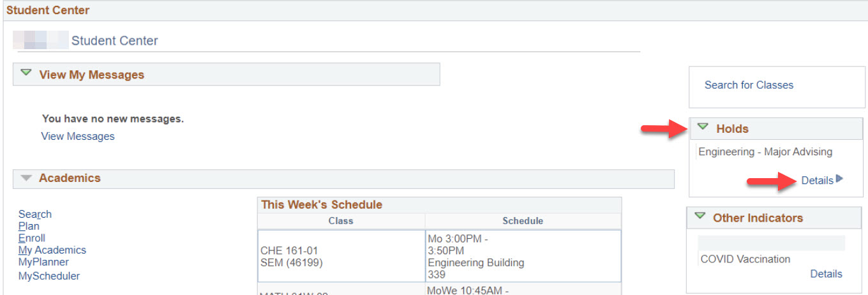Navigate to My Academics
The width and height of the screenshot is (868, 295).
pos(52,250)
